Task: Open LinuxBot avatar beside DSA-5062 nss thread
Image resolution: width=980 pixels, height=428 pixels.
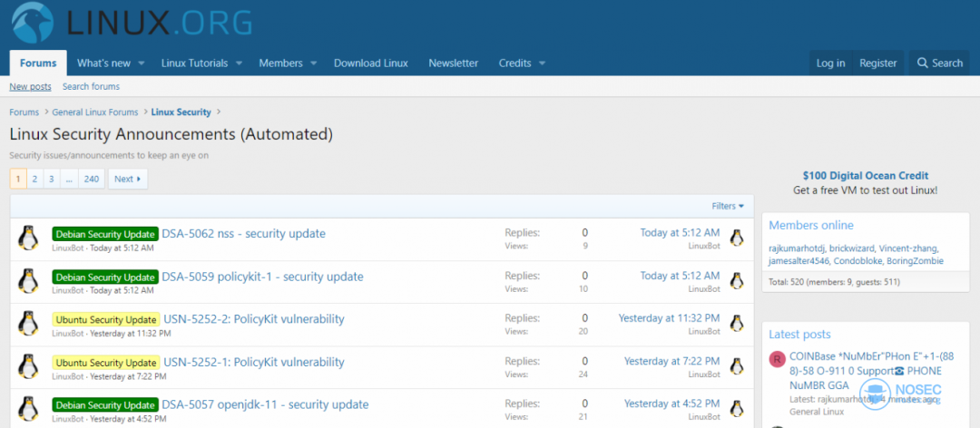Action: (27, 238)
